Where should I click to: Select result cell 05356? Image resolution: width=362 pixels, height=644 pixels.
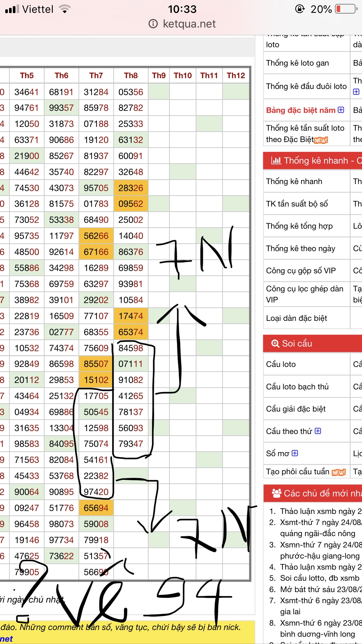131,92
